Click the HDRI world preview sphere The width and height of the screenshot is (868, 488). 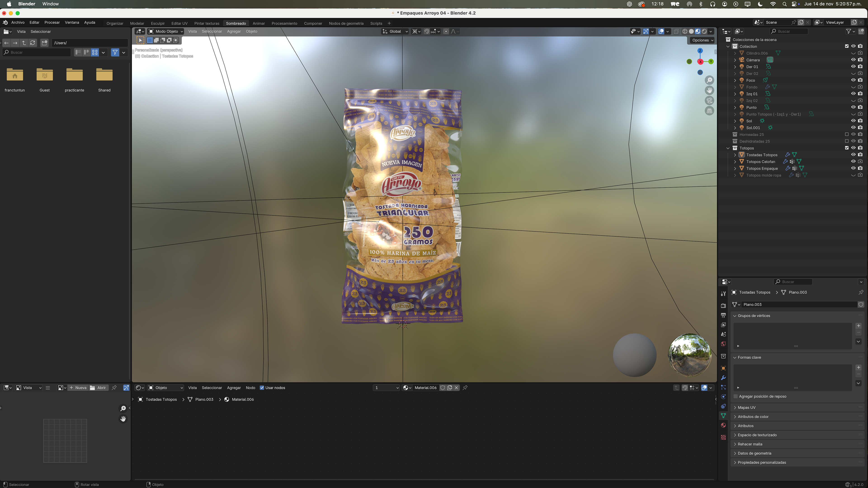click(690, 355)
